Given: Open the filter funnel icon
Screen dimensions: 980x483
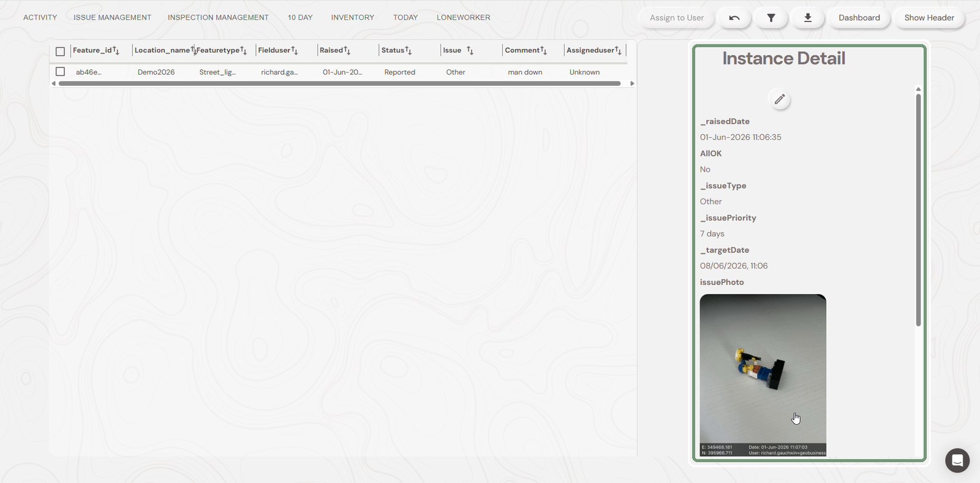Looking at the screenshot, I should tap(771, 18).
